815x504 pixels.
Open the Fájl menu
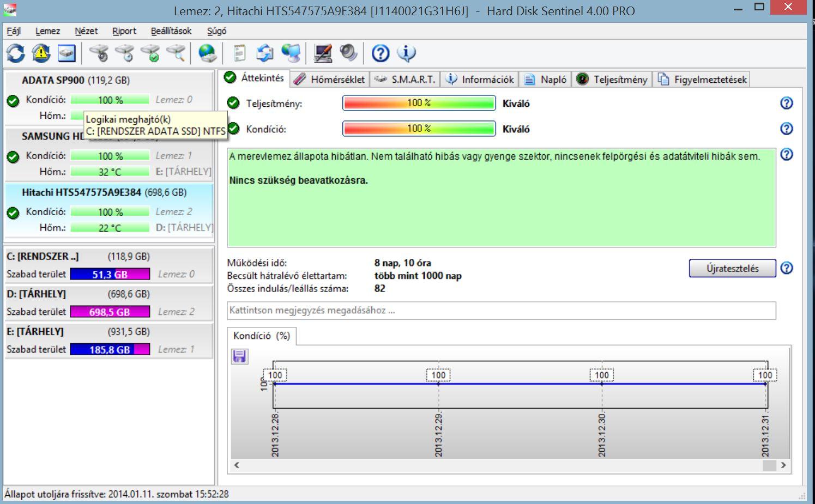[14, 31]
